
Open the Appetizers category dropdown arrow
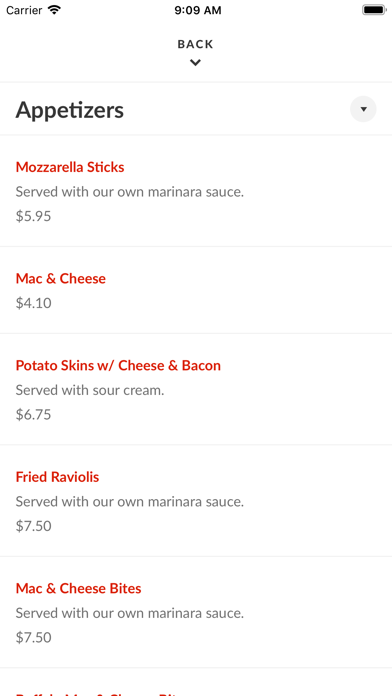point(363,109)
